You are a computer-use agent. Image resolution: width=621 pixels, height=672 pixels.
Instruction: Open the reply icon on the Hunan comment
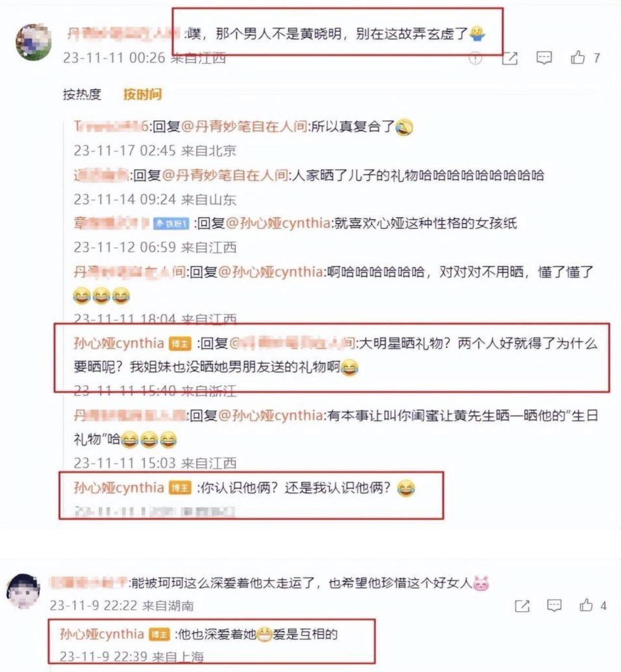point(554,606)
